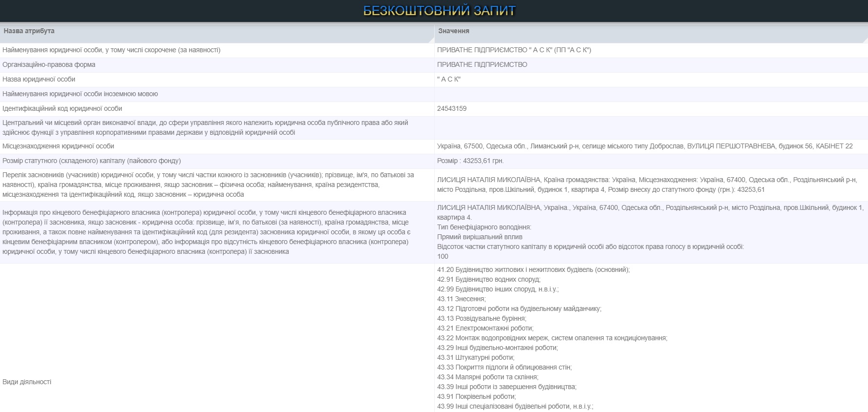Click the Ідентифікаційний код юридичної особи label

[62, 108]
